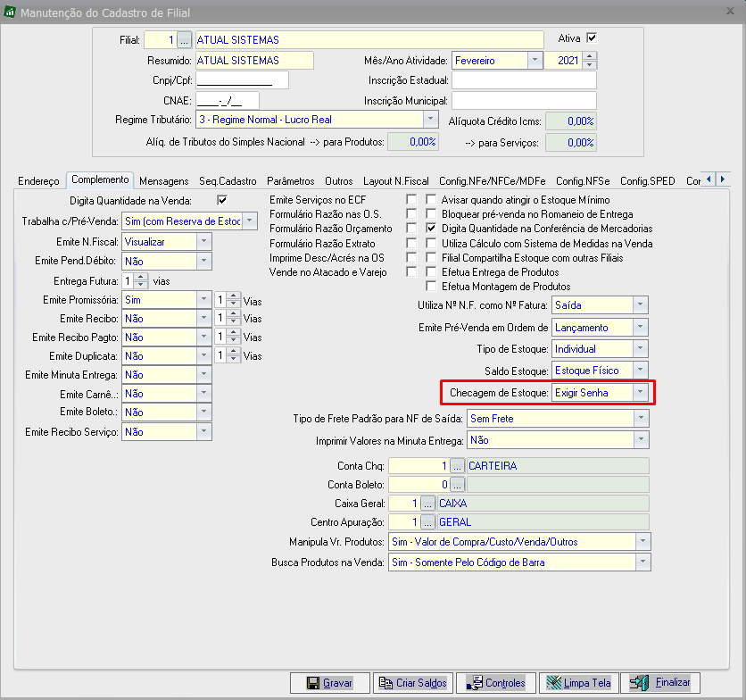Open the Tipo de Estoque dropdown

[x=641, y=348]
